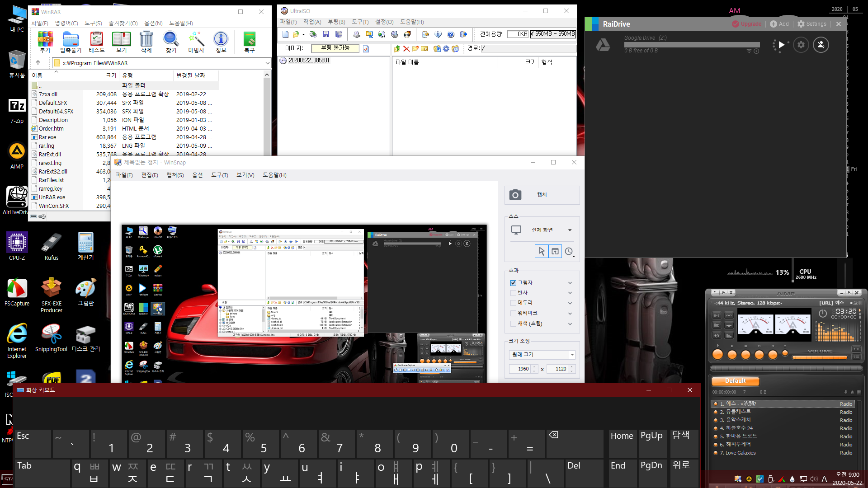Open RaiDrive drive settings gear for Google Drive
Viewport: 868px width, 488px height.
click(801, 45)
